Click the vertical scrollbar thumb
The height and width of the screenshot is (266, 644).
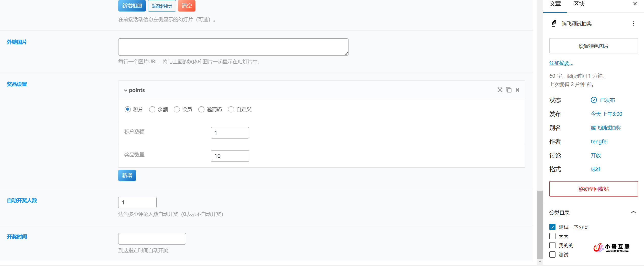(540, 225)
